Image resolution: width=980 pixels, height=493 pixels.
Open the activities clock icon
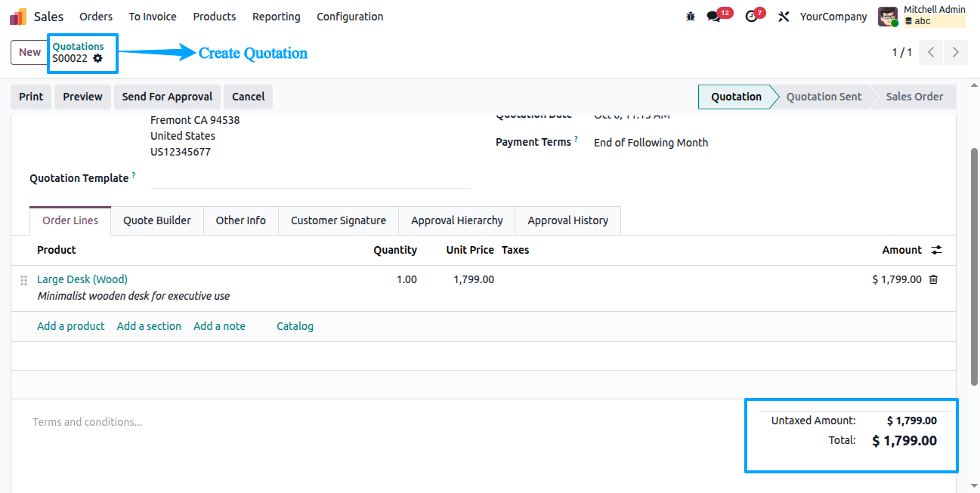[x=750, y=16]
